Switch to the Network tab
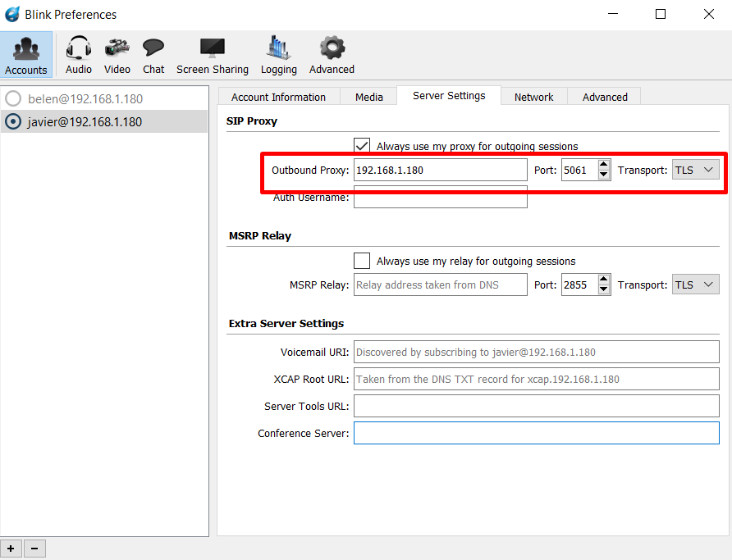The width and height of the screenshot is (732, 560). (x=533, y=97)
